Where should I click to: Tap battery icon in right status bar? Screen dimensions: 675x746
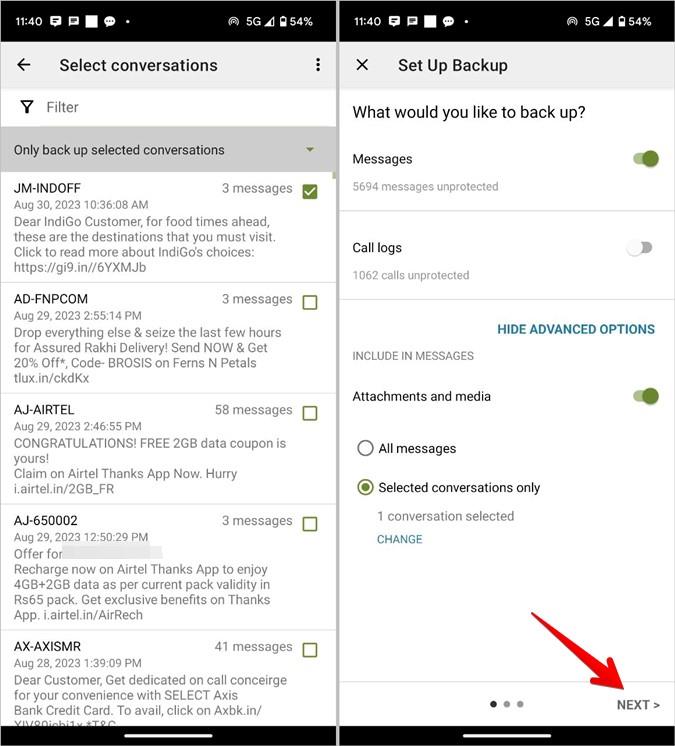tap(621, 21)
